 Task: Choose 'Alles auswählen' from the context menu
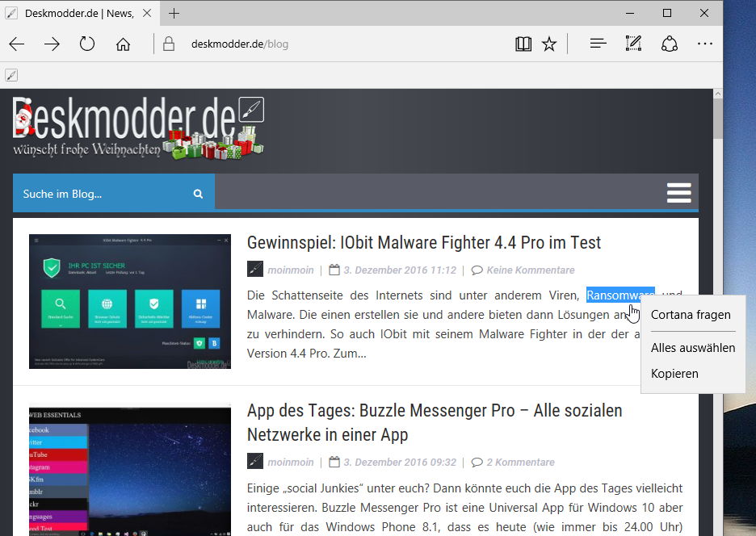coord(693,348)
